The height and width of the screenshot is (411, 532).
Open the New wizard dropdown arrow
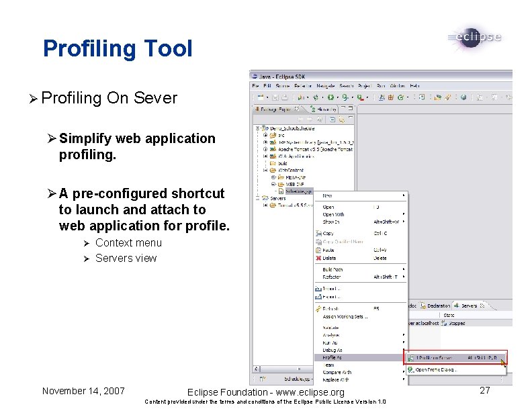click(x=267, y=97)
